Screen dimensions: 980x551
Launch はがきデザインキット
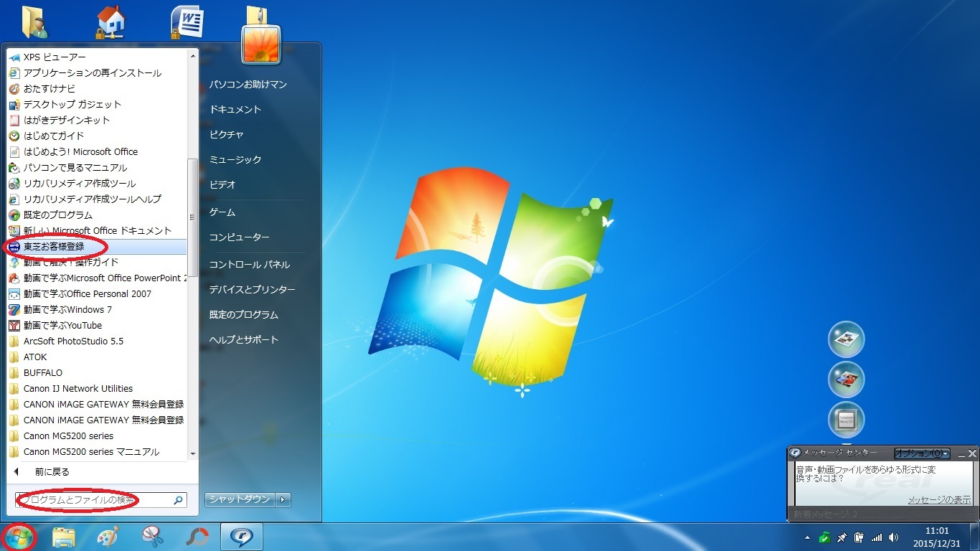click(97, 120)
